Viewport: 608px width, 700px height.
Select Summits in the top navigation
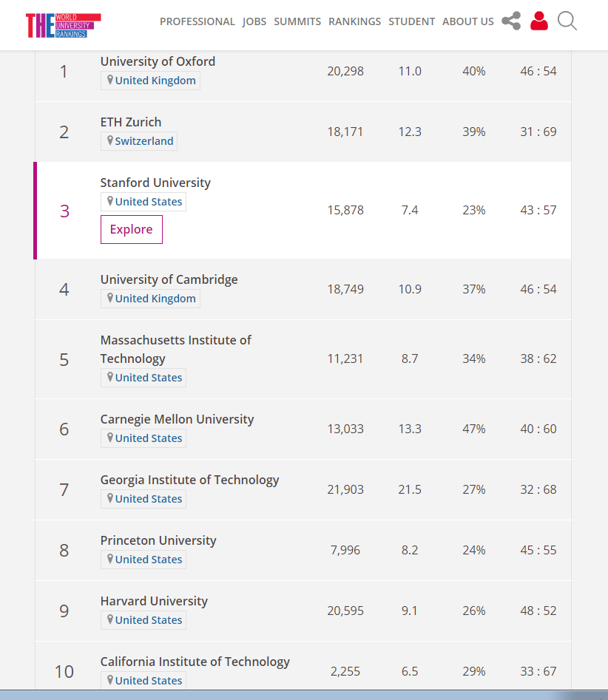pos(297,21)
